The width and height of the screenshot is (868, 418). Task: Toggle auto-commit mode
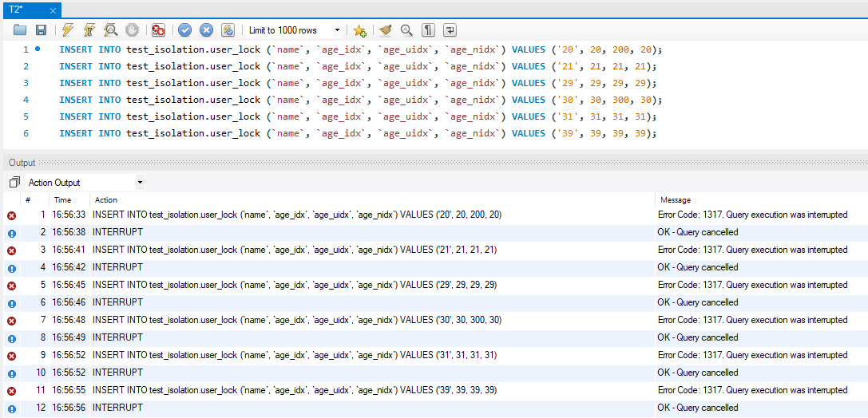point(228,30)
